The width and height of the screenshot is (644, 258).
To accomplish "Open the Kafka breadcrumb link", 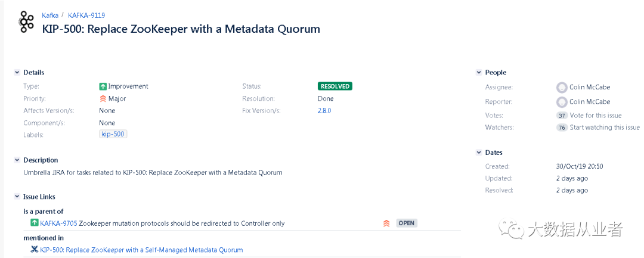I will pos(50,15).
